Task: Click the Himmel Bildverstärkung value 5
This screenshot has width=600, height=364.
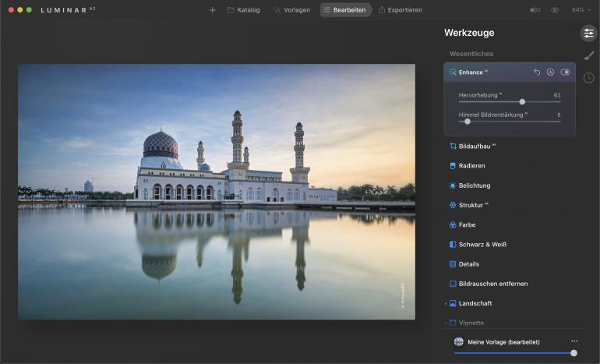Action: 559,115
